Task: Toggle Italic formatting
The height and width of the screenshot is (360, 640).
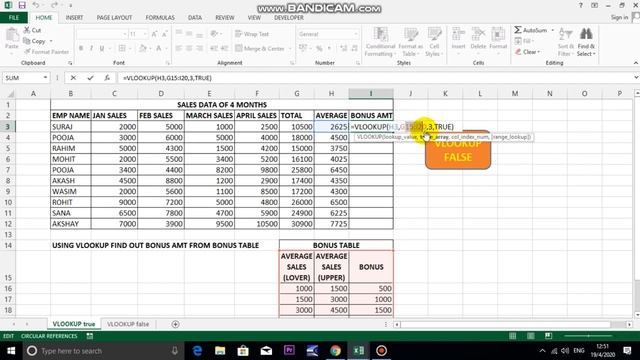Action: [91, 48]
